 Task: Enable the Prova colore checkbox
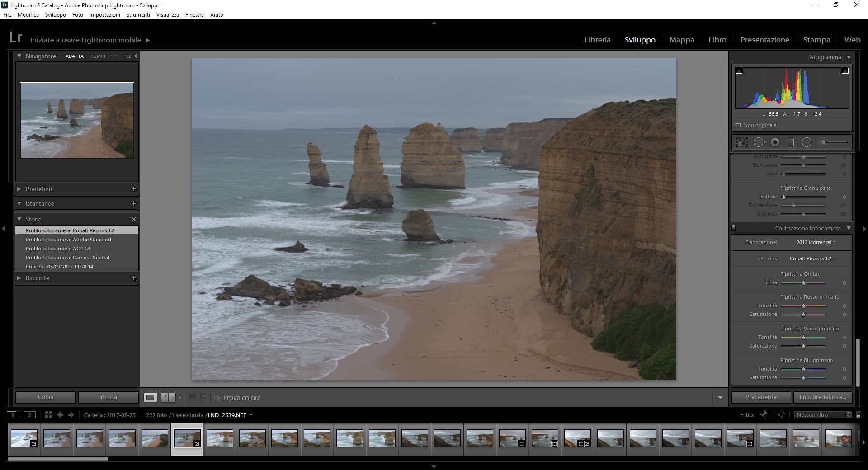217,398
